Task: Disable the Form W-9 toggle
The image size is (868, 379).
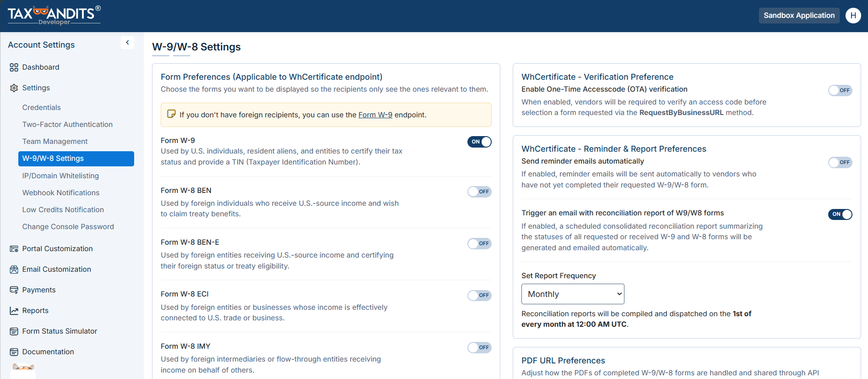Action: point(479,142)
